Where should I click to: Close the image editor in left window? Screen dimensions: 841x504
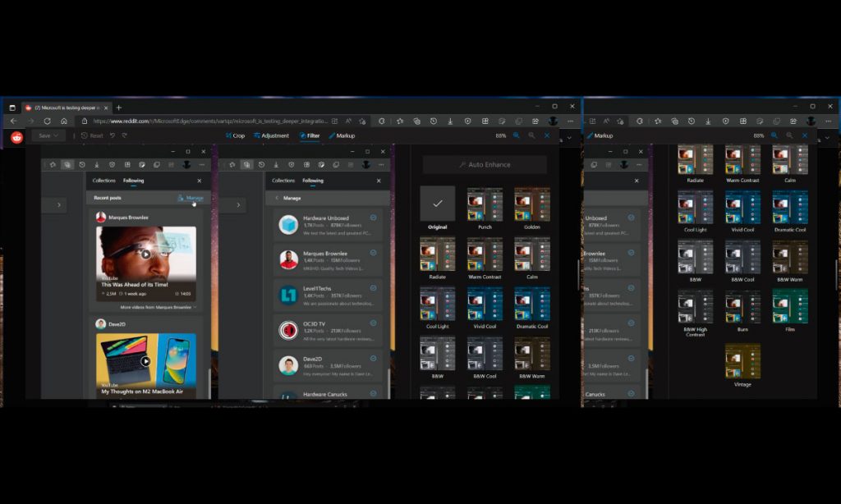pyautogui.click(x=547, y=135)
